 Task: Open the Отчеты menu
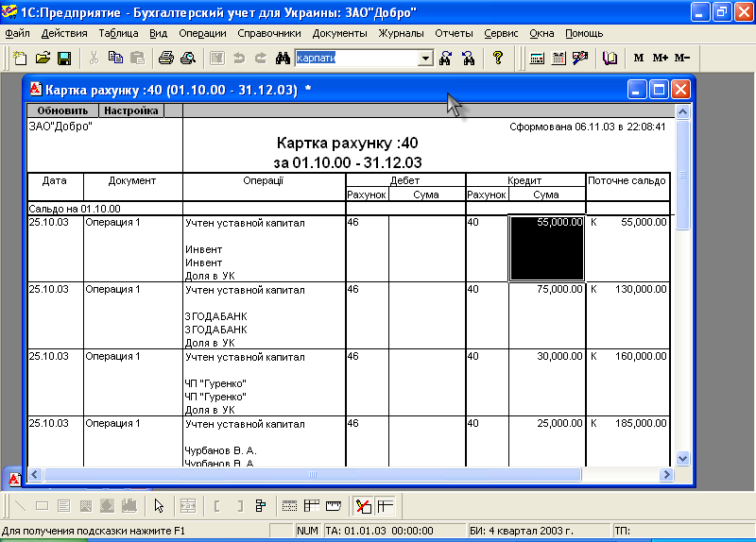pos(454,33)
